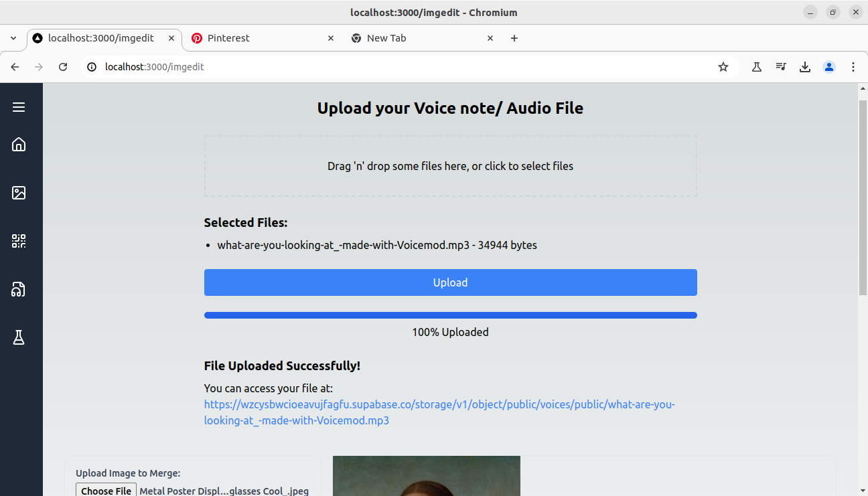
Task: Click the browser forward arrow
Action: click(x=39, y=67)
